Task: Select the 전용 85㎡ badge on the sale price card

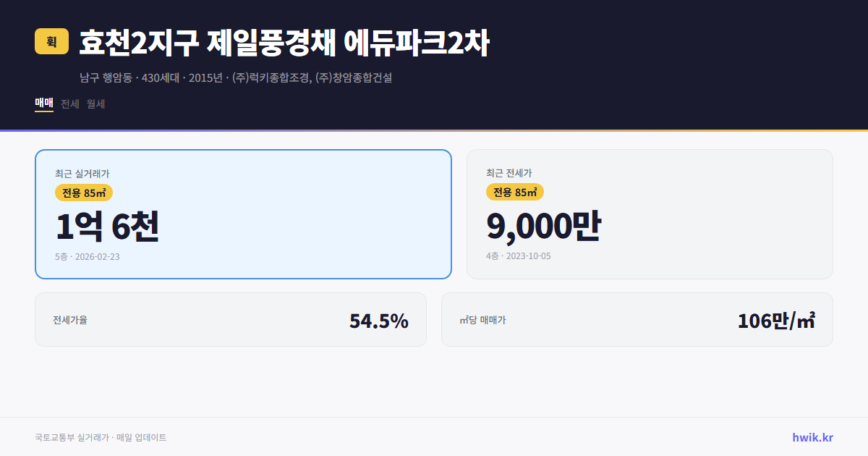Action: click(x=83, y=192)
